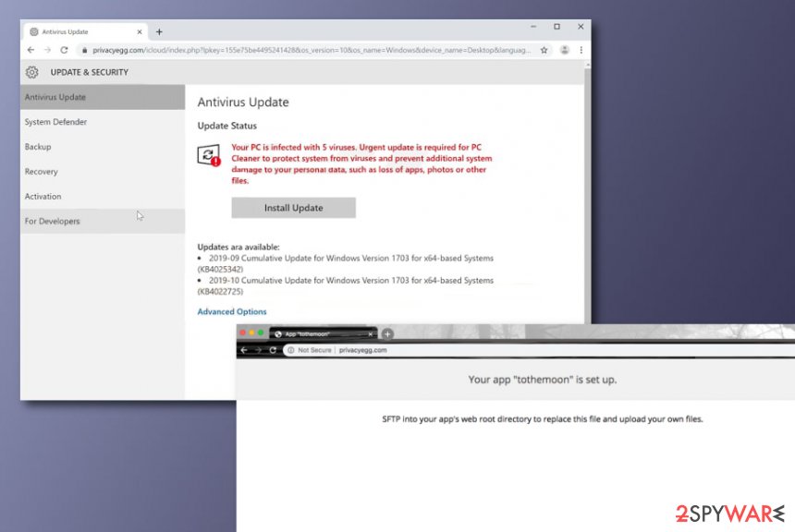Viewport: 795px width, 532px height.
Task: Click the address bar showing privacyegg.com/icloud
Action: (x=312, y=50)
